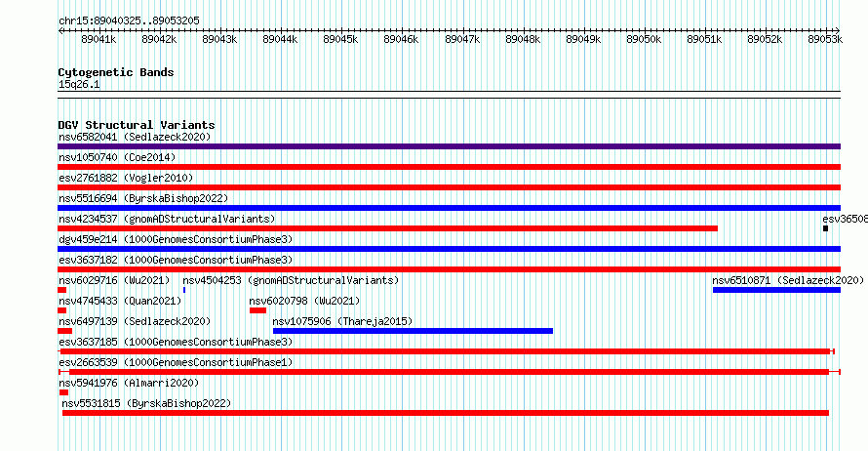This screenshot has width=868, height=451.
Task: Open nsv4504253 (gnomADStructuralVariants) label
Action: pos(291,280)
